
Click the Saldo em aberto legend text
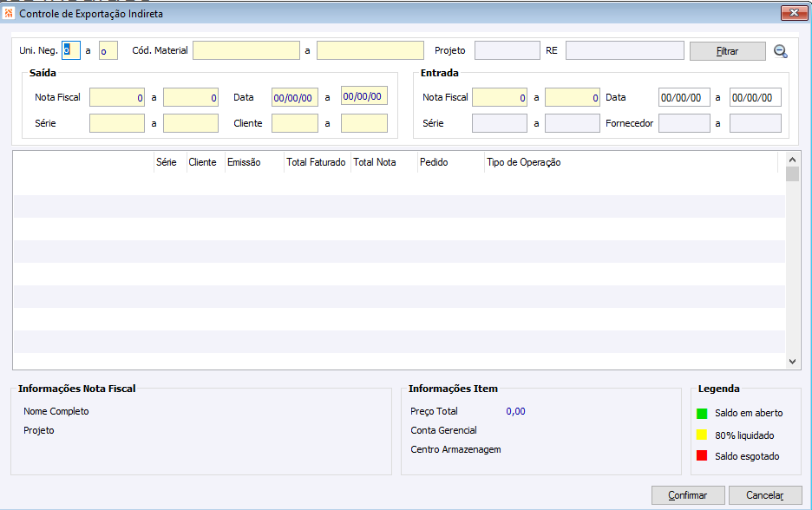[x=749, y=413]
